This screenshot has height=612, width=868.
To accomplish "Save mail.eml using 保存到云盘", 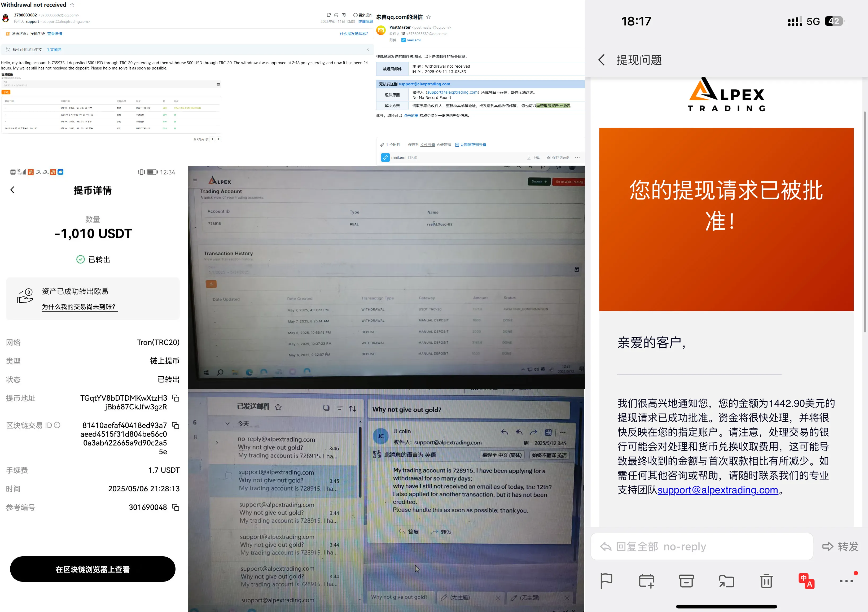I will point(558,158).
